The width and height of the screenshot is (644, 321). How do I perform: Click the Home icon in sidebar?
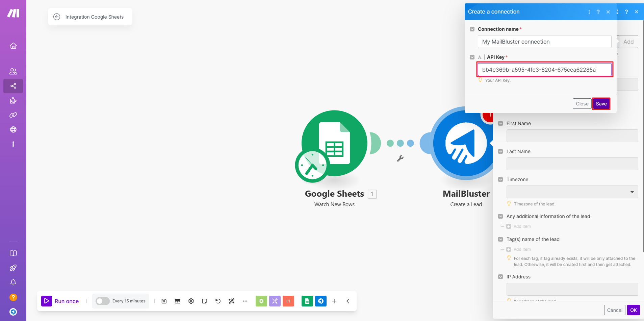(x=13, y=46)
